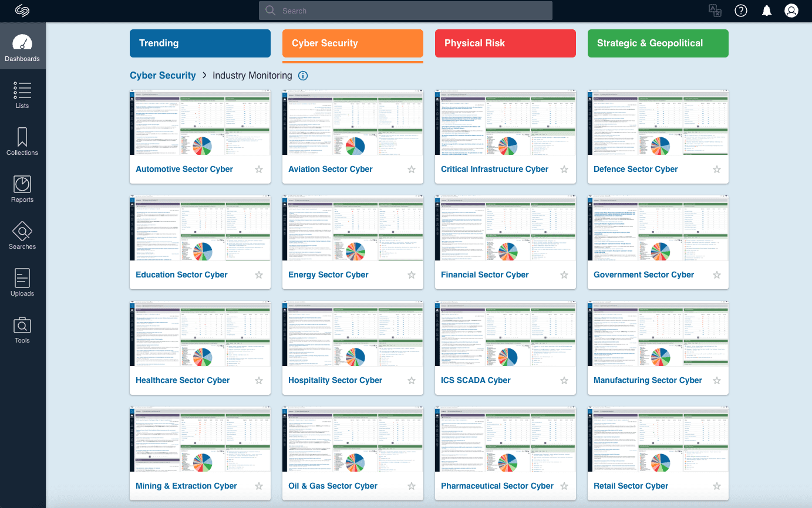Click the info icon beside Industry Monitoring
Screen dimensions: 812x508
tap(303, 76)
